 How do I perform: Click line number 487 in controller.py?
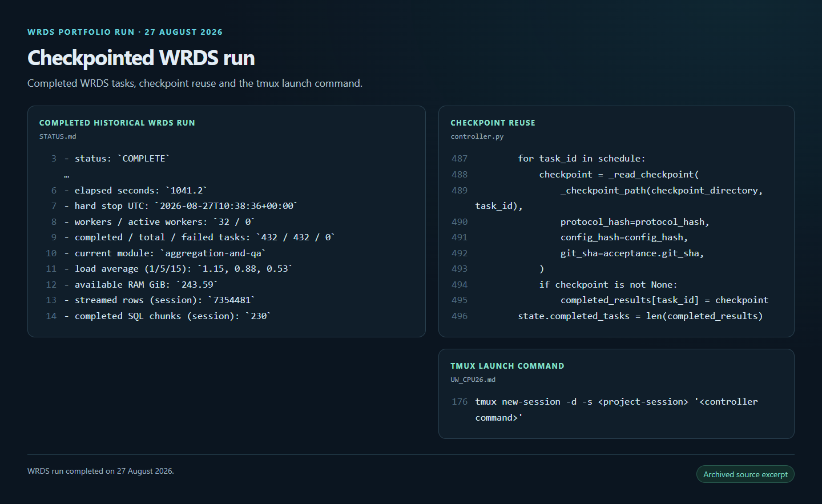tap(460, 159)
